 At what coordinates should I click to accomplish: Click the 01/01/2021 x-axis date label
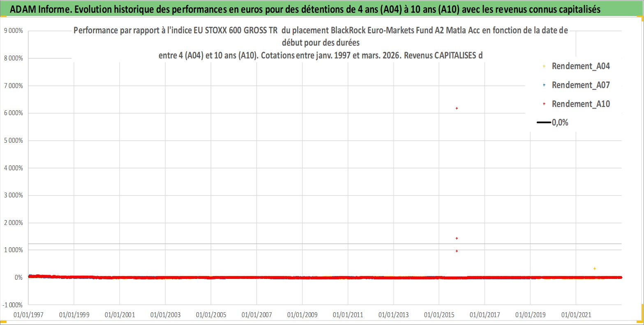pyautogui.click(x=576, y=315)
